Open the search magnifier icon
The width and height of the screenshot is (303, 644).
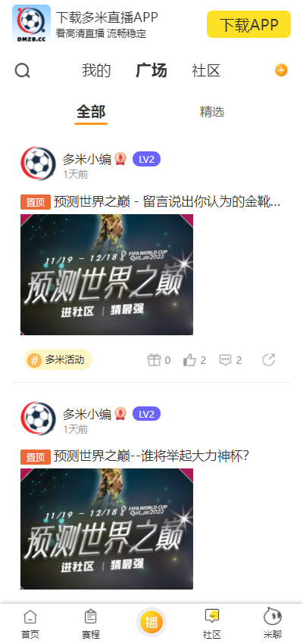22,70
